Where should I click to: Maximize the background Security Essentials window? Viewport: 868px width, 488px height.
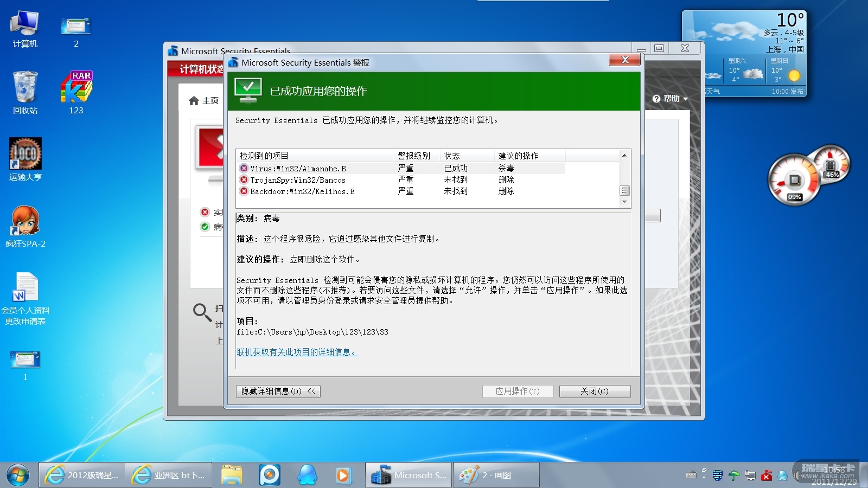(659, 49)
